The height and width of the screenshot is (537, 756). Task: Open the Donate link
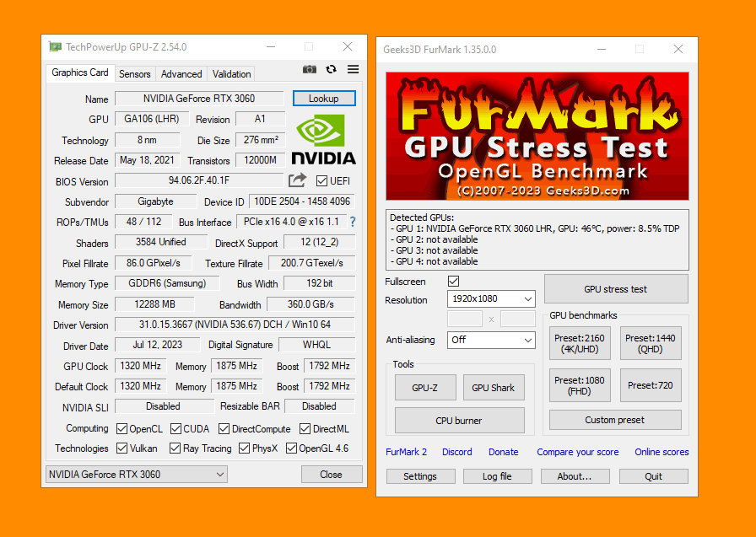504,452
